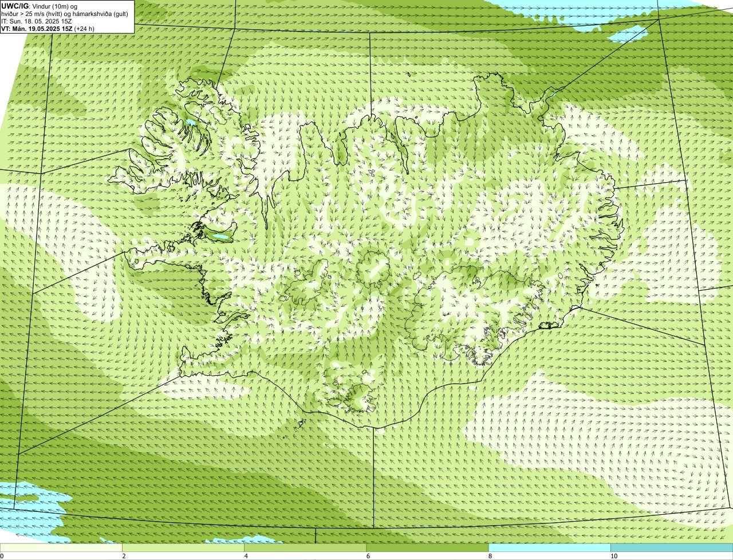Click the 'VT: Mán. 19.05.2025 15Z (+24 h)' line
Image resolution: width=733 pixels, height=560 pixels.
coord(48,28)
